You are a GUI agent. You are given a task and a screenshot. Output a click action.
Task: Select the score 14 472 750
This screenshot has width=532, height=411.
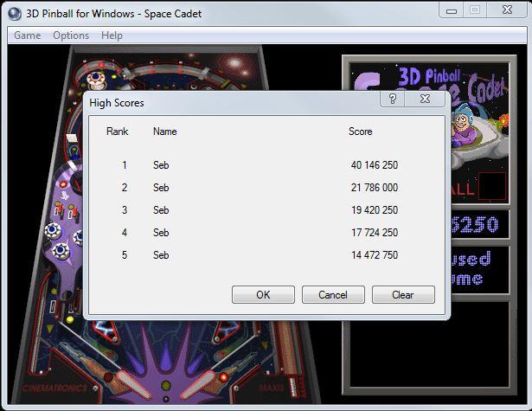(x=375, y=255)
